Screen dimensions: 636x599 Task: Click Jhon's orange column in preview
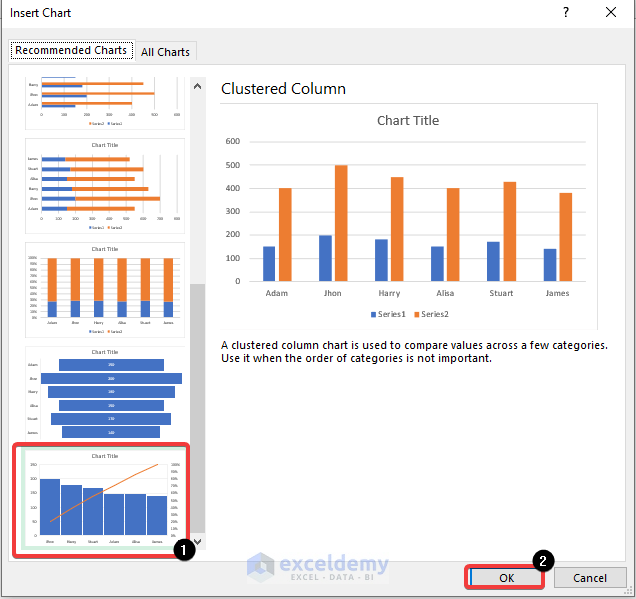click(x=341, y=223)
